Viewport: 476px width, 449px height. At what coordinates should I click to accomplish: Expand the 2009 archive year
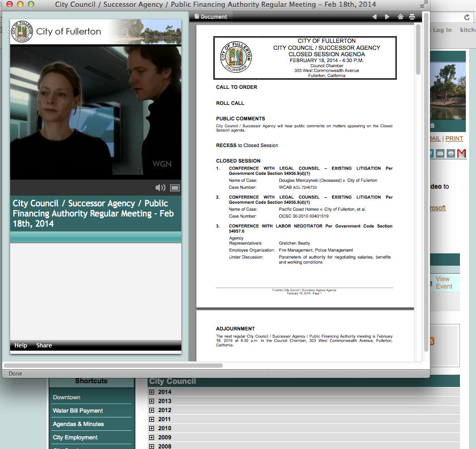click(152, 437)
